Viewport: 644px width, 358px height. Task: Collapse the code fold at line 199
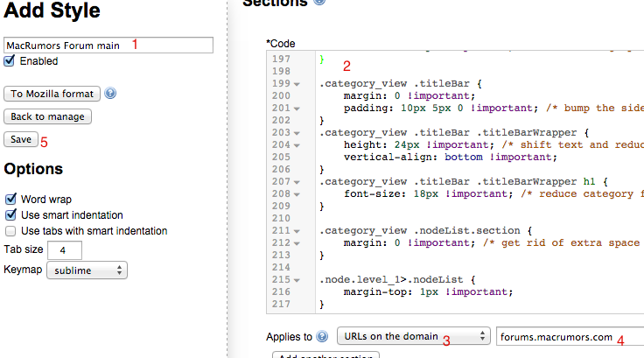pyautogui.click(x=297, y=84)
